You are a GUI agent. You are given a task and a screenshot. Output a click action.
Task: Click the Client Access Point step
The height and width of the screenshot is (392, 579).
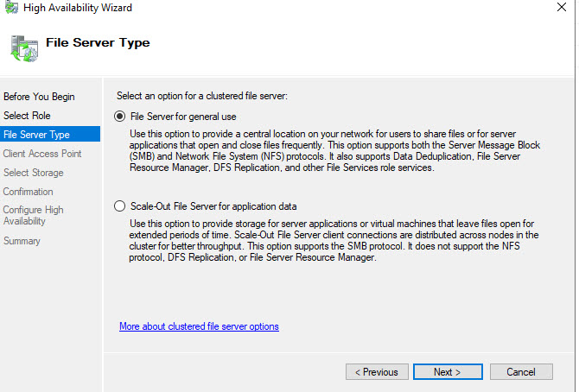tap(42, 153)
